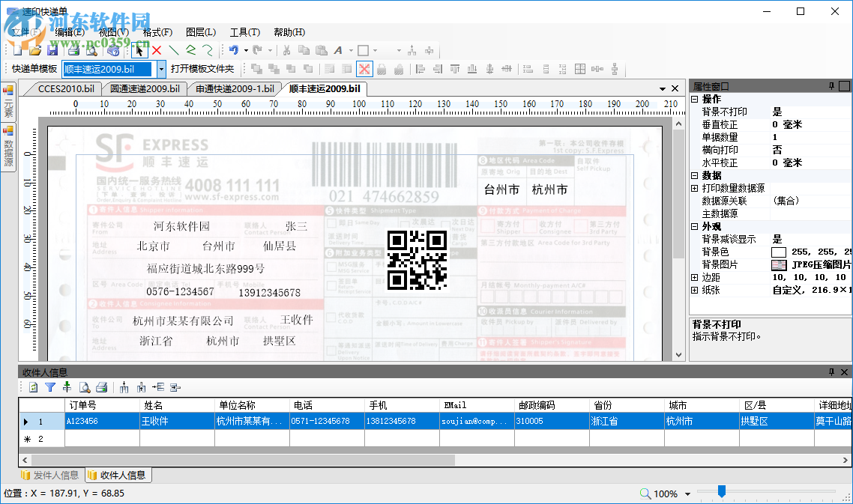Collapse the 外观 property group
The width and height of the screenshot is (853, 504).
[x=695, y=225]
